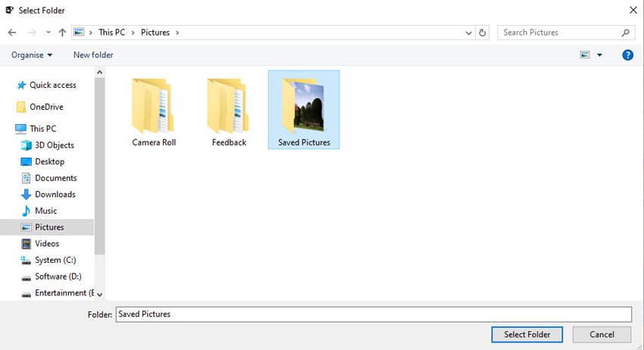
Task: Click Pictures in the address path
Action: coord(155,32)
